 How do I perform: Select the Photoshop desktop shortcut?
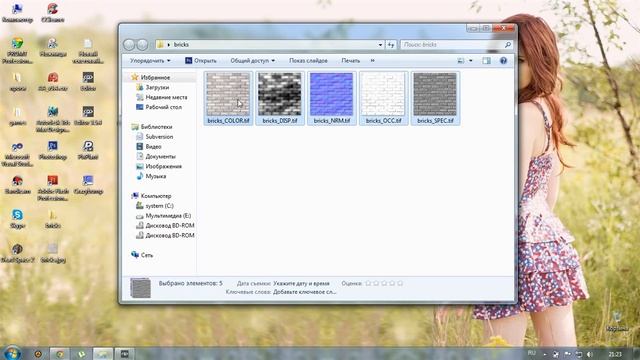pos(53,149)
